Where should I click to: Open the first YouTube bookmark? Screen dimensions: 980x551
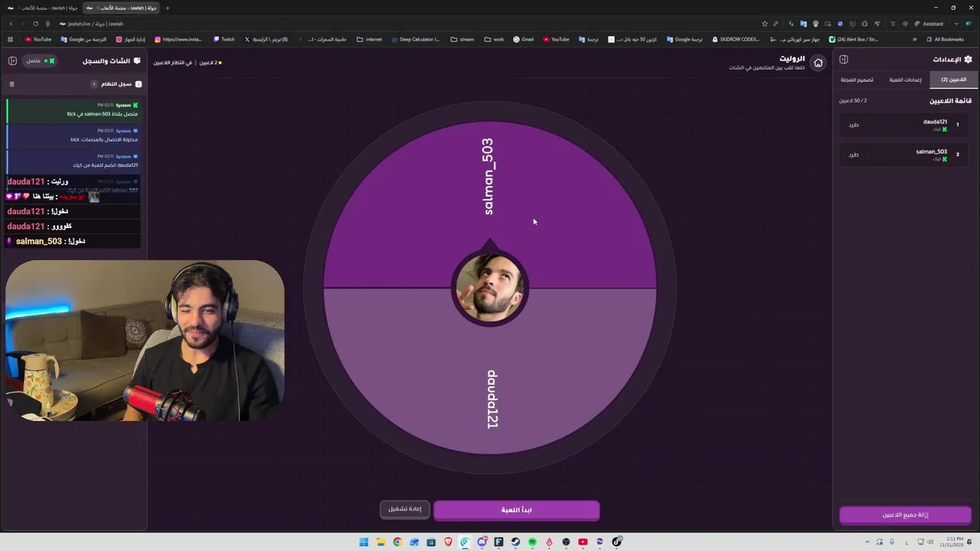point(38,39)
